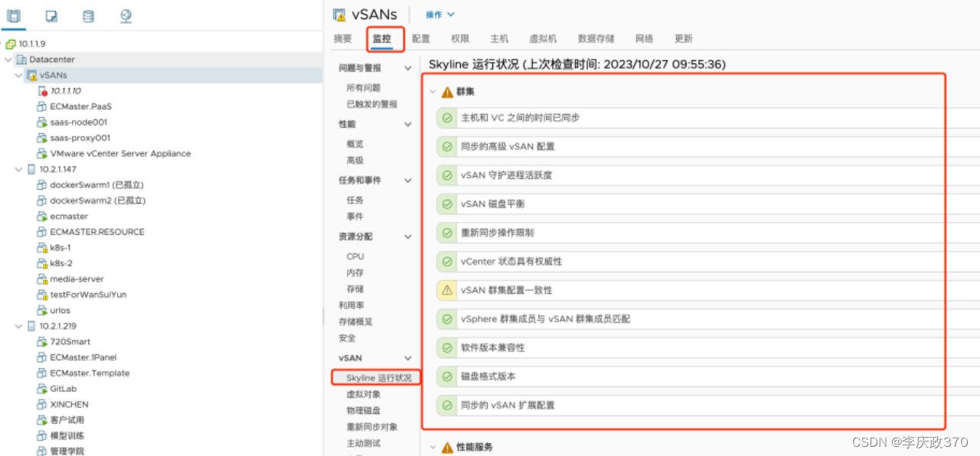The image size is (980, 456).
Task: Click the vCenter icon beside 10.1.1.9
Action: click(x=11, y=44)
